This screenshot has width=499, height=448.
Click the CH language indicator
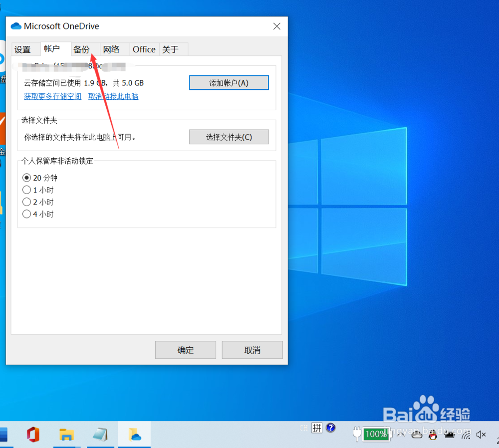(x=303, y=428)
